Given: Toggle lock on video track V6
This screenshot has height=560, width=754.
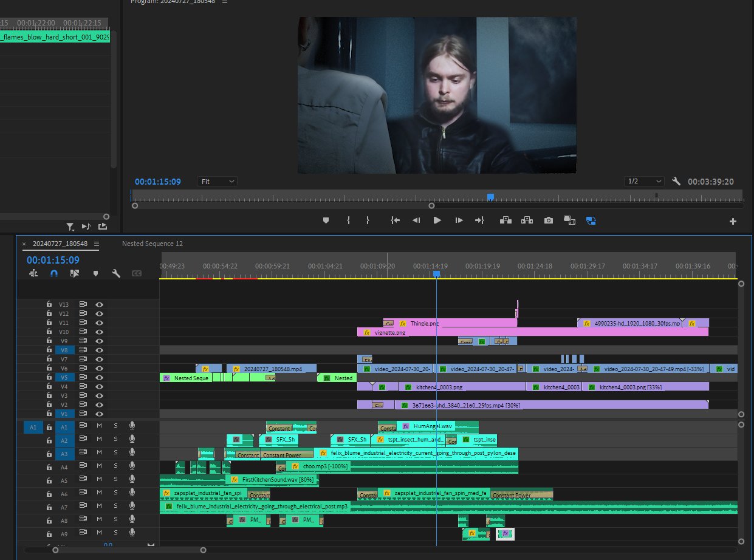Looking at the screenshot, I should pyautogui.click(x=49, y=369).
